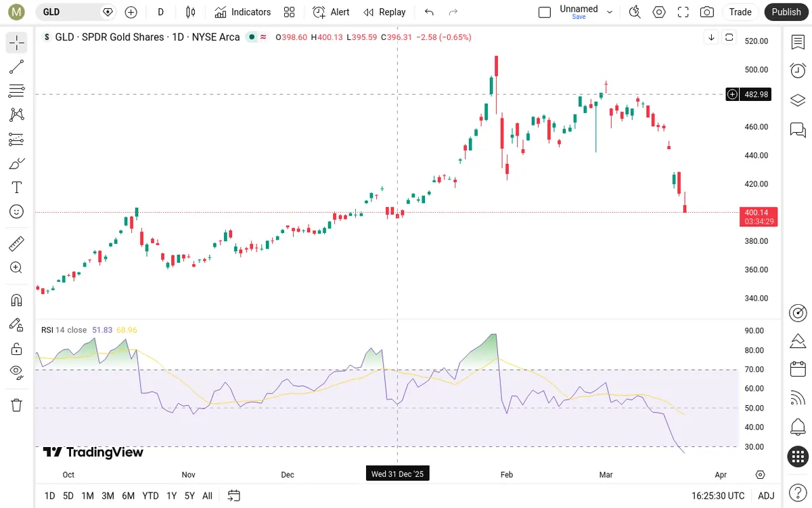812x508 pixels.
Task: Redo the last chart action
Action: click(x=453, y=12)
